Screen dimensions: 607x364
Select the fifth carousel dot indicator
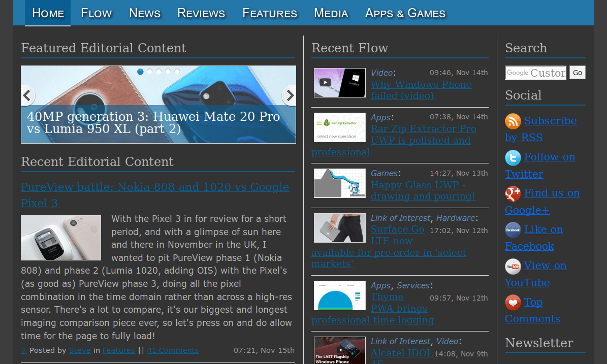click(x=177, y=72)
